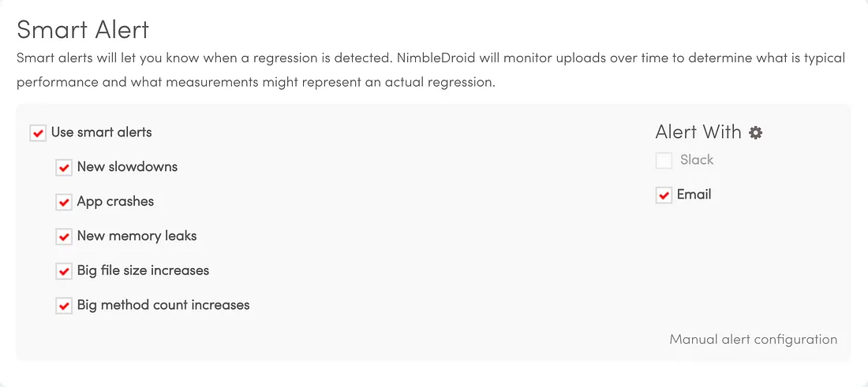Image resolution: width=868 pixels, height=387 pixels.
Task: Click the dimmed "Slack" label text
Action: [697, 160]
